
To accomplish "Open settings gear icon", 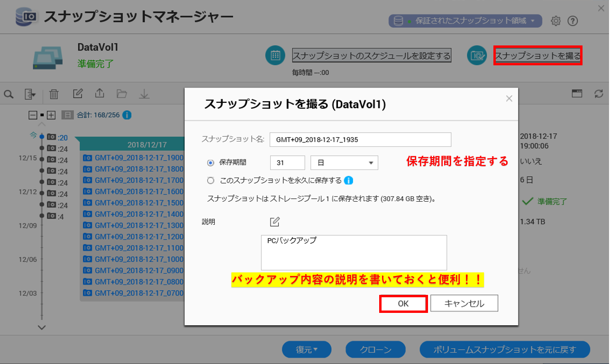I will [x=556, y=21].
